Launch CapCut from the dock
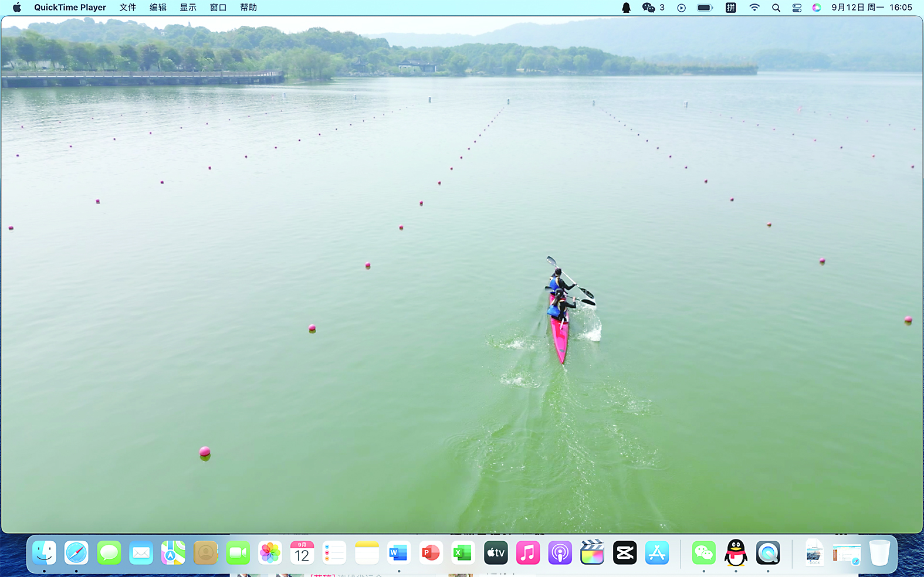The height and width of the screenshot is (577, 924). click(624, 552)
